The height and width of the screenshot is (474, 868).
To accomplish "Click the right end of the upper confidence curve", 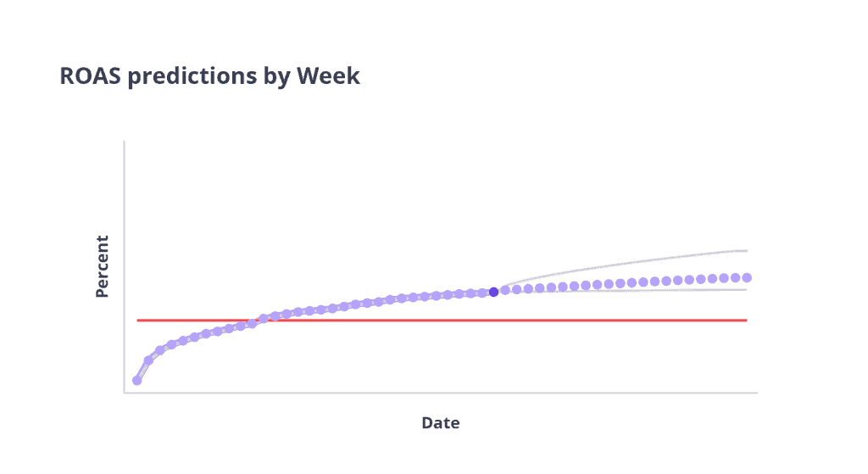I will 744,251.
